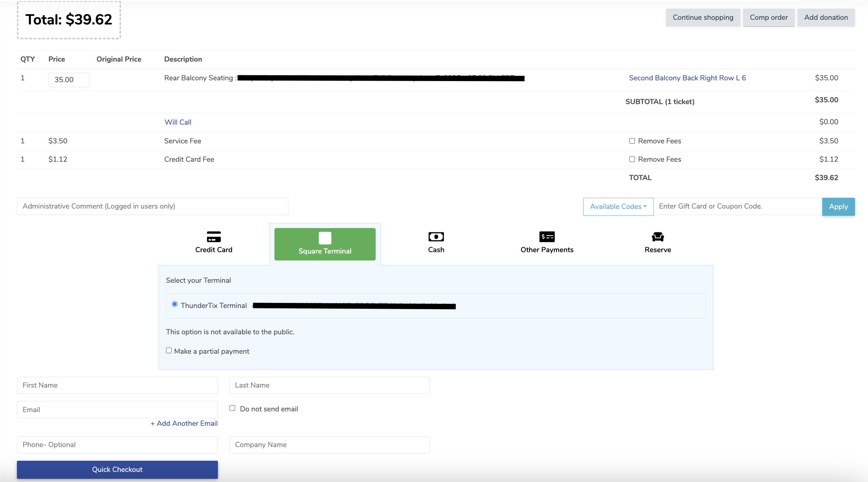Check Do not send email
Image resolution: width=868 pixels, height=482 pixels.
[232, 408]
